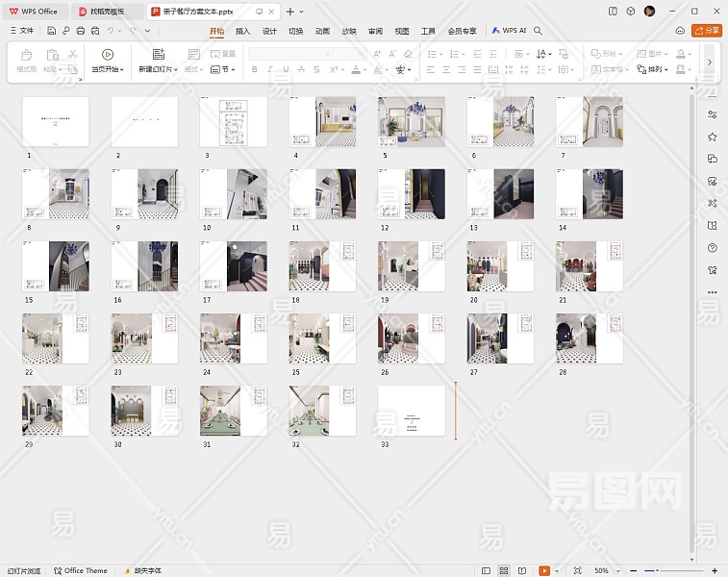Start slideshow from the orange status bar button

tap(544, 570)
